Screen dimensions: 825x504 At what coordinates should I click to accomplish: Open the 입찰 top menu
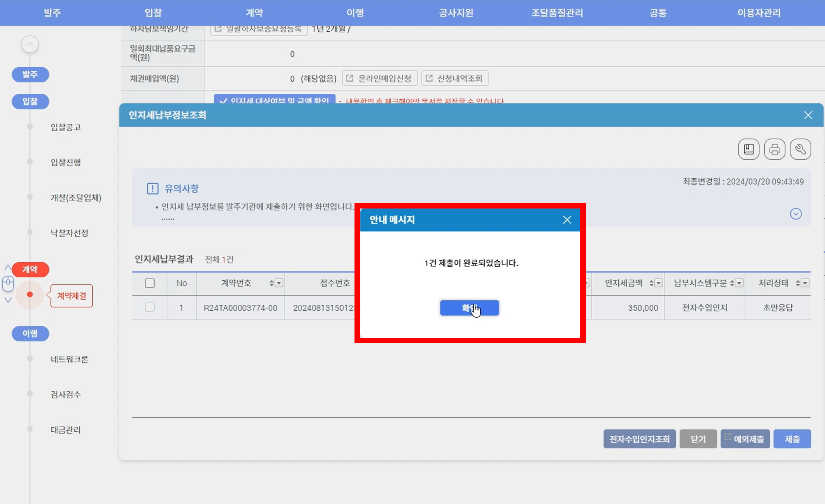(x=153, y=13)
